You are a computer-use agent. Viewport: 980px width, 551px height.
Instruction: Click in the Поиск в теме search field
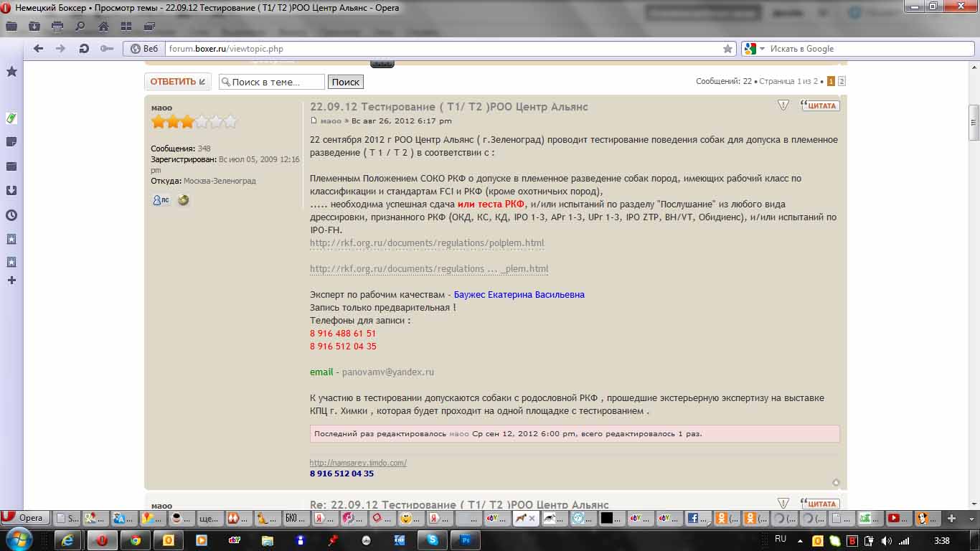click(x=276, y=82)
